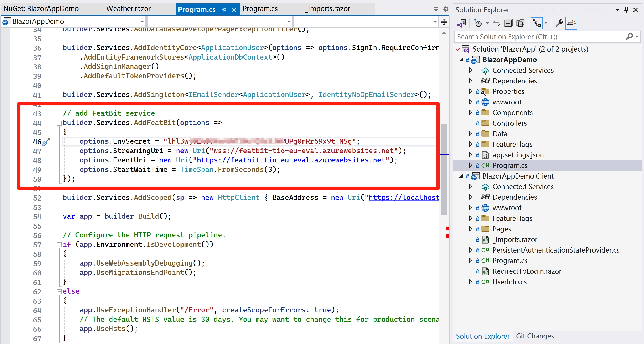Open the https://localhost link
This screenshot has width=644, height=344.
point(403,197)
